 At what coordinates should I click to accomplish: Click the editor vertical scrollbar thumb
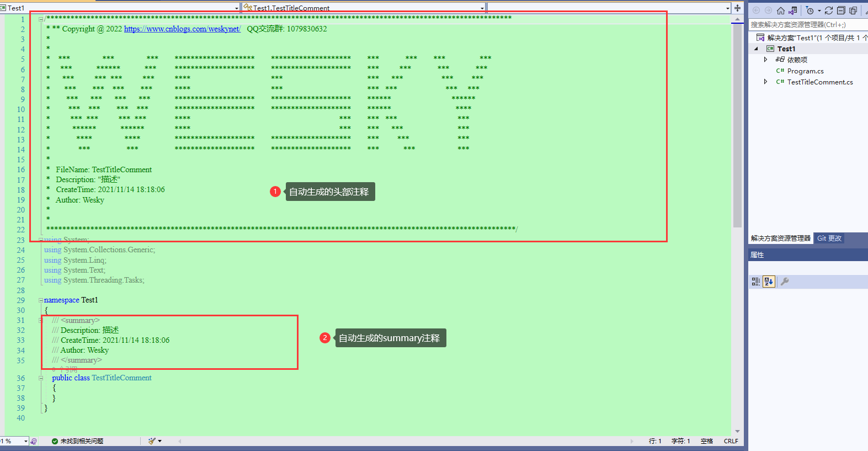[737, 126]
